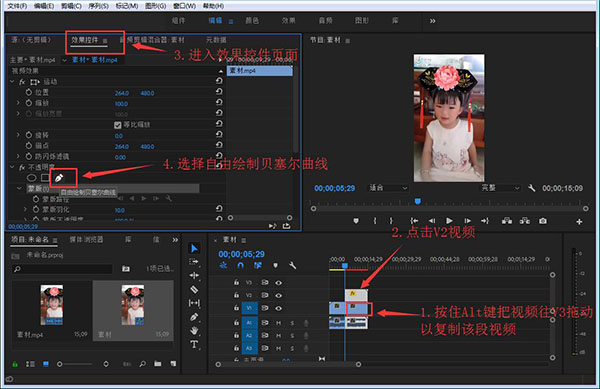Click the Lift button
Viewport: 600px width, 389px height.
[x=507, y=221]
